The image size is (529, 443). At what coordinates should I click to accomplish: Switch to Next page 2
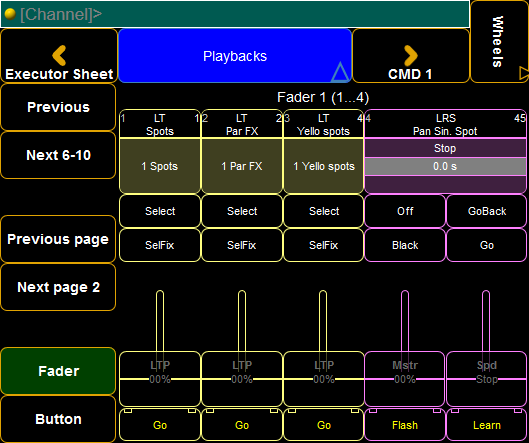pyautogui.click(x=58, y=287)
